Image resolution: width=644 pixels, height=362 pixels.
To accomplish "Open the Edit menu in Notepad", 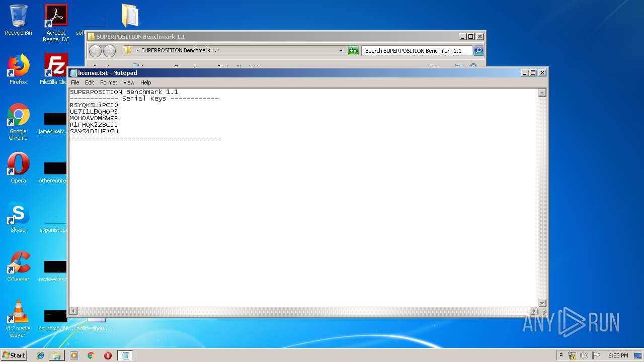I will (x=90, y=82).
